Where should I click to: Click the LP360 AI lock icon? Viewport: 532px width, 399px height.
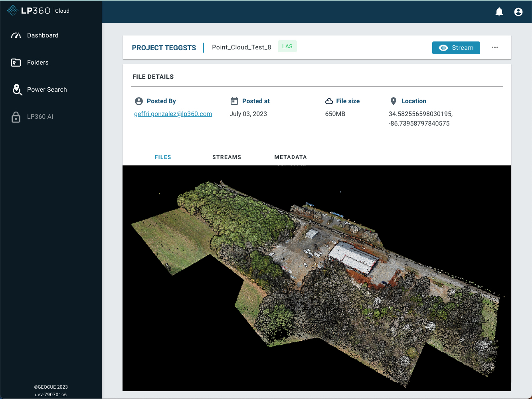pos(16,117)
